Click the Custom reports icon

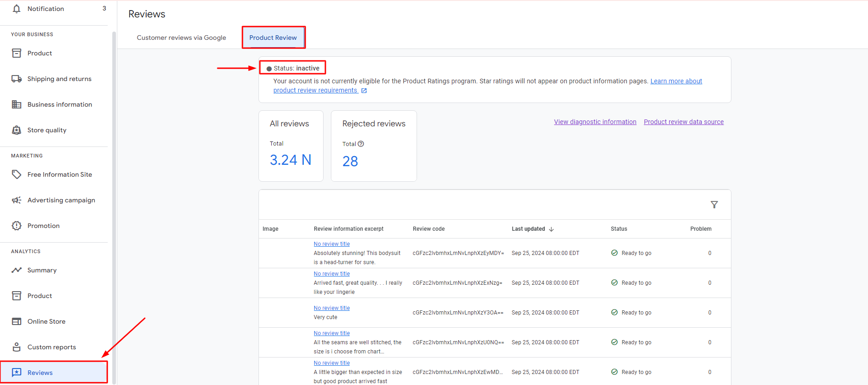click(x=16, y=347)
